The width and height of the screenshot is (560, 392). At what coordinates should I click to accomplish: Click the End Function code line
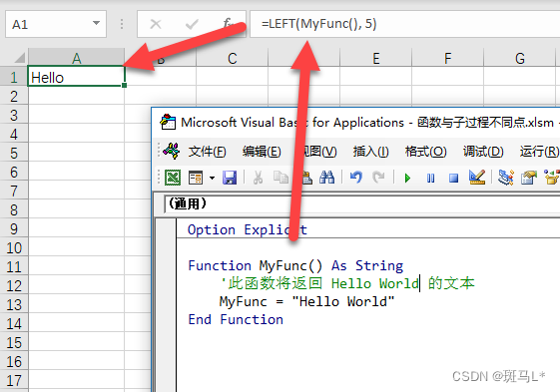(236, 319)
